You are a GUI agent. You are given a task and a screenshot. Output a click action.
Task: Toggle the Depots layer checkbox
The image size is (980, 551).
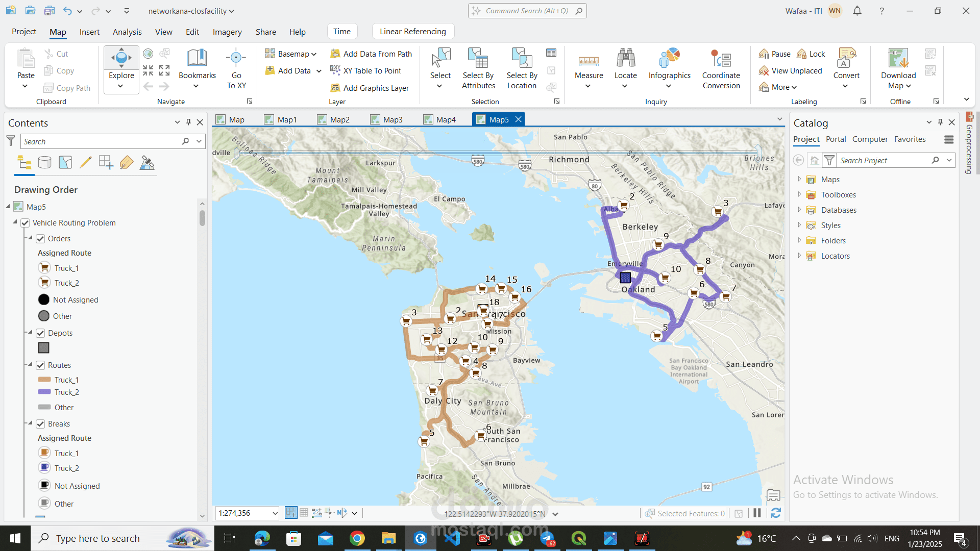(40, 333)
